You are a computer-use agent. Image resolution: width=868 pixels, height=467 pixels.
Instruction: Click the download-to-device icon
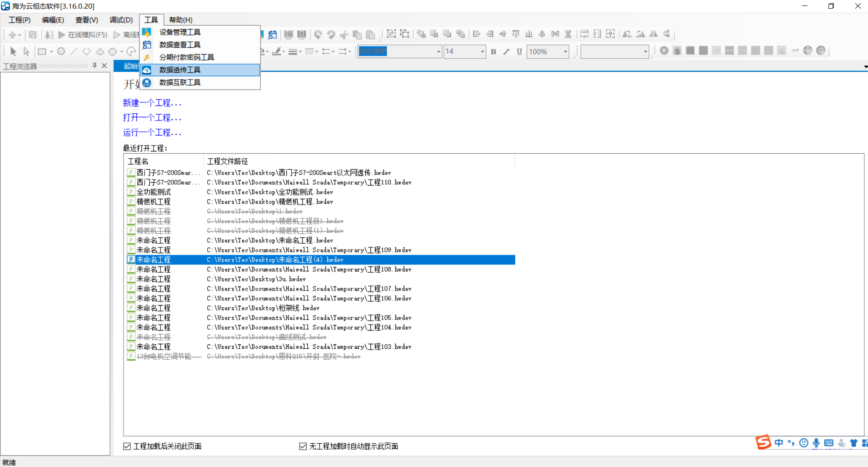[x=49, y=35]
